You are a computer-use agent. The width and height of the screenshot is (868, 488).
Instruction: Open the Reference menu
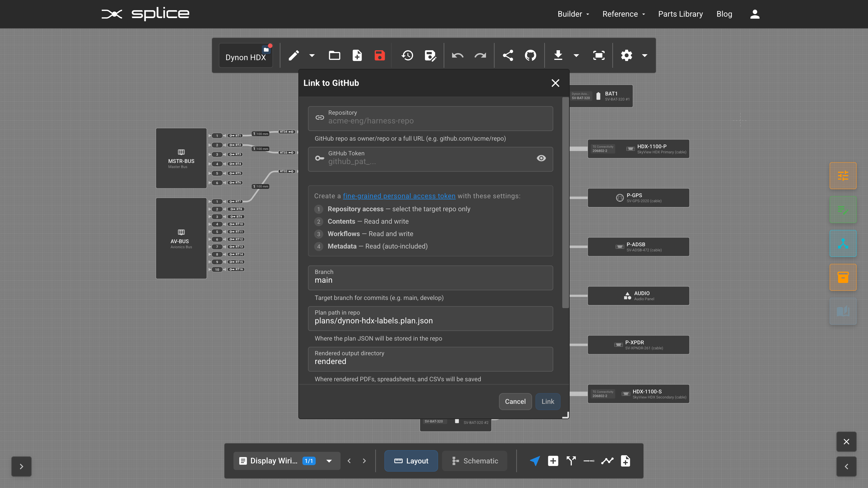[x=624, y=14]
